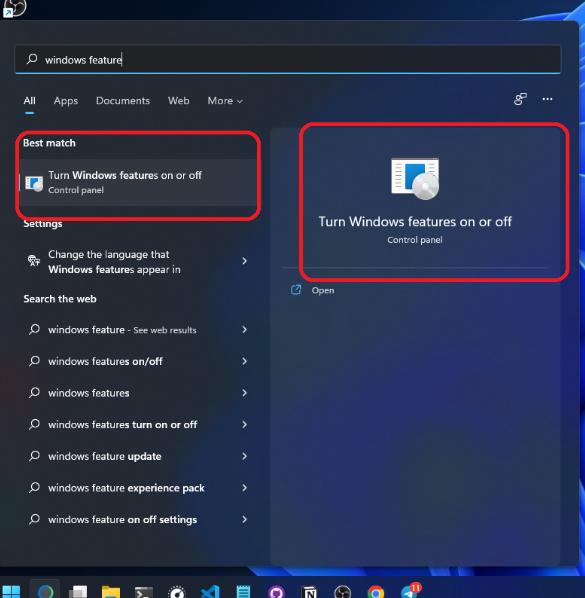Expand the arrow for 'windows feature experience pack'
The width and height of the screenshot is (585, 598).
(x=244, y=488)
